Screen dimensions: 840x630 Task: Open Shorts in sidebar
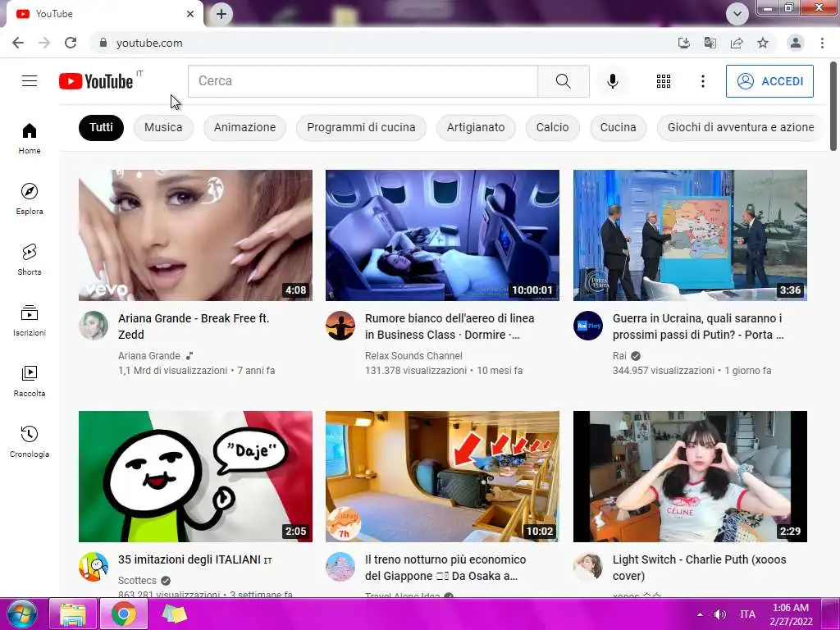tap(30, 259)
